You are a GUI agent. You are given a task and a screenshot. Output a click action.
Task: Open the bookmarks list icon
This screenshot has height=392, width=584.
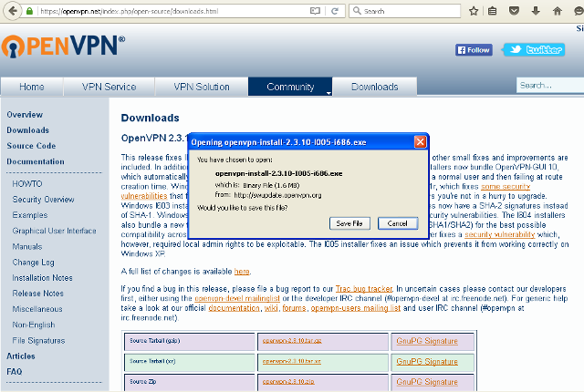click(x=493, y=11)
